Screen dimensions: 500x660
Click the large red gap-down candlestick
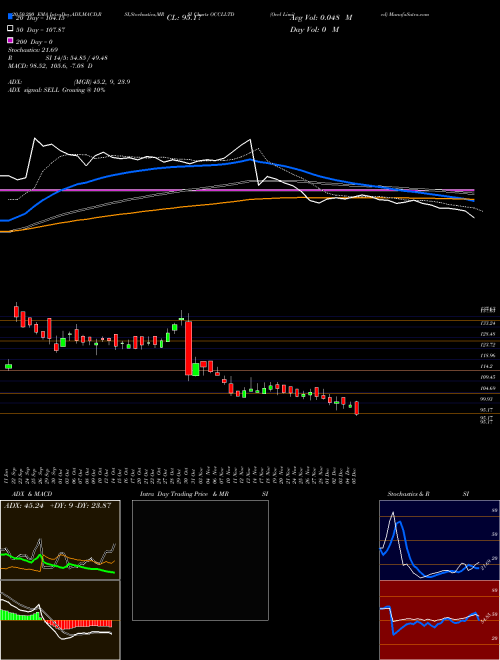pos(189,348)
